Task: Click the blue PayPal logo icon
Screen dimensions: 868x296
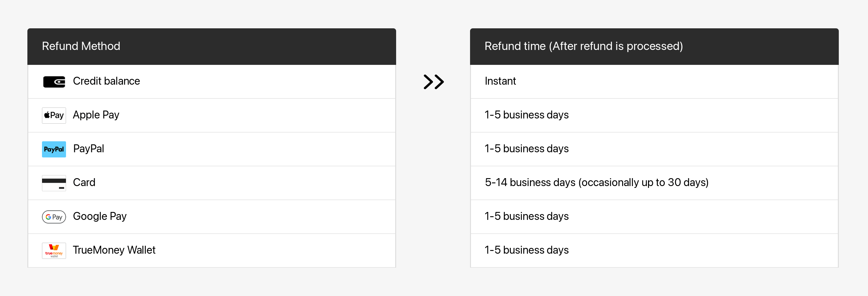Action: click(x=54, y=149)
